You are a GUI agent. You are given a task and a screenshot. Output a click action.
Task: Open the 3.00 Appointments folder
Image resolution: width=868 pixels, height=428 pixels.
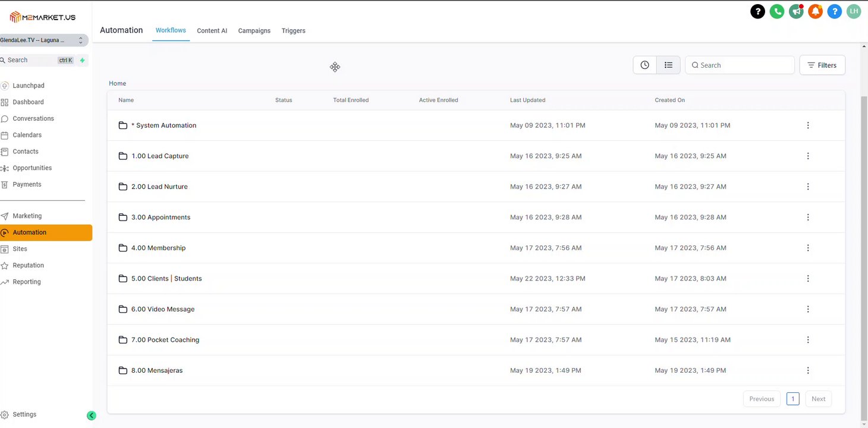click(161, 217)
